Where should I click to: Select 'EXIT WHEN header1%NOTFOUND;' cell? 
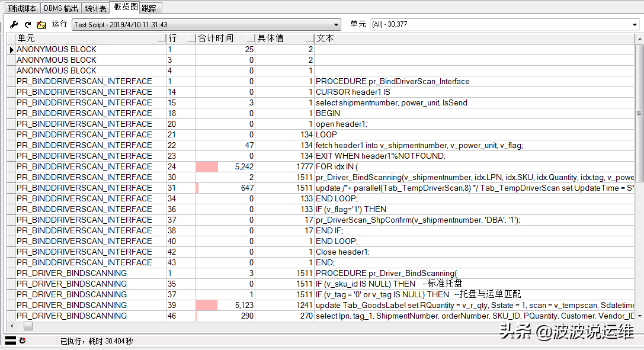(x=475, y=156)
